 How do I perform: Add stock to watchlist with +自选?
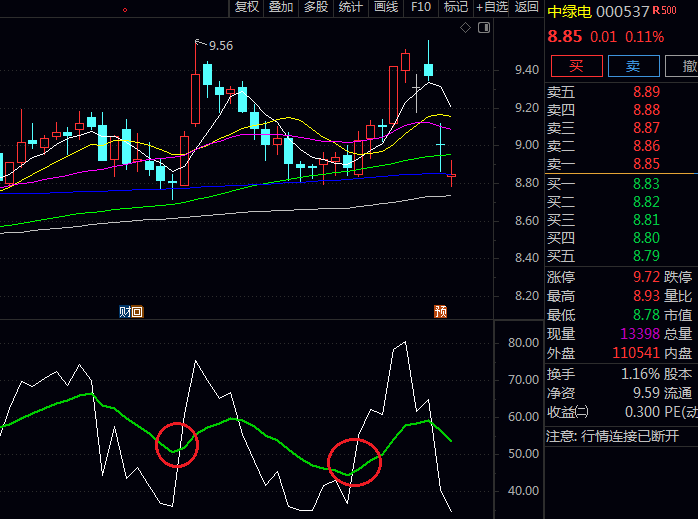coord(492,8)
